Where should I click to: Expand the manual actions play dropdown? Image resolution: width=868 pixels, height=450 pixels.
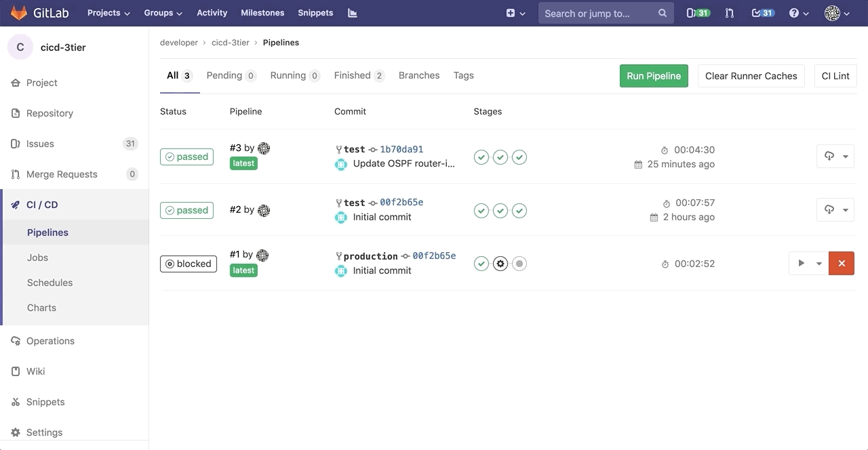point(808,264)
